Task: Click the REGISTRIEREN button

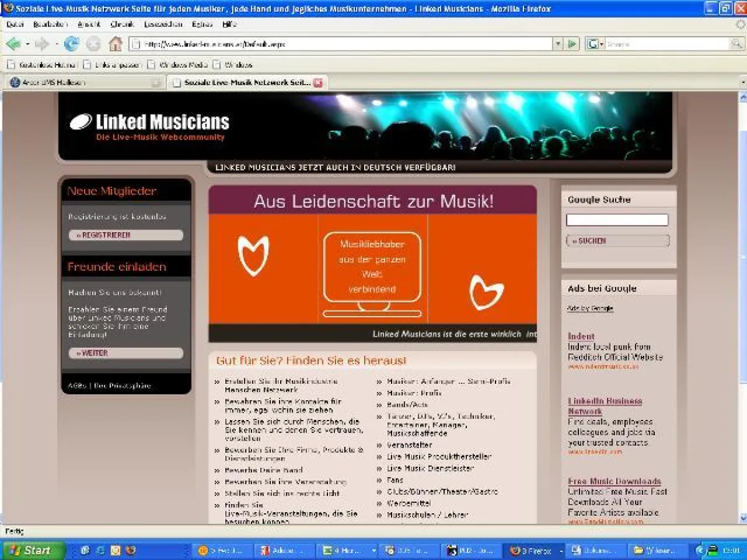Action: click(125, 235)
